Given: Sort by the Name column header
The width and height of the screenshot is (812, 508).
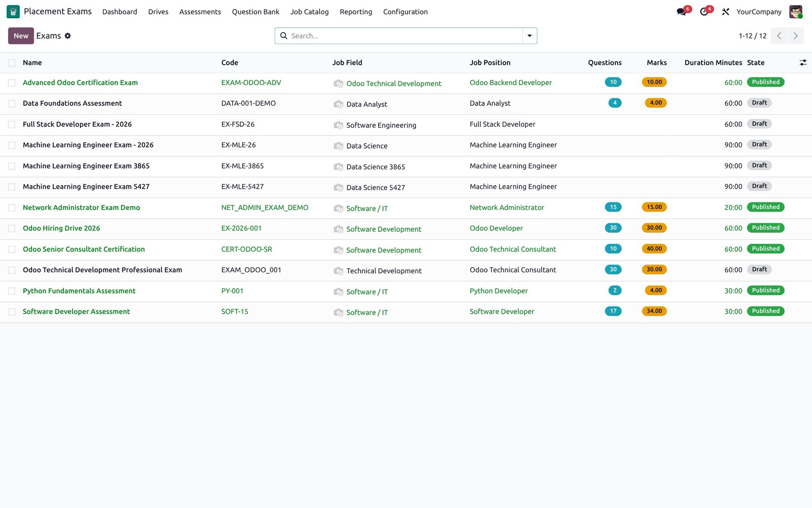Looking at the screenshot, I should 32,63.
